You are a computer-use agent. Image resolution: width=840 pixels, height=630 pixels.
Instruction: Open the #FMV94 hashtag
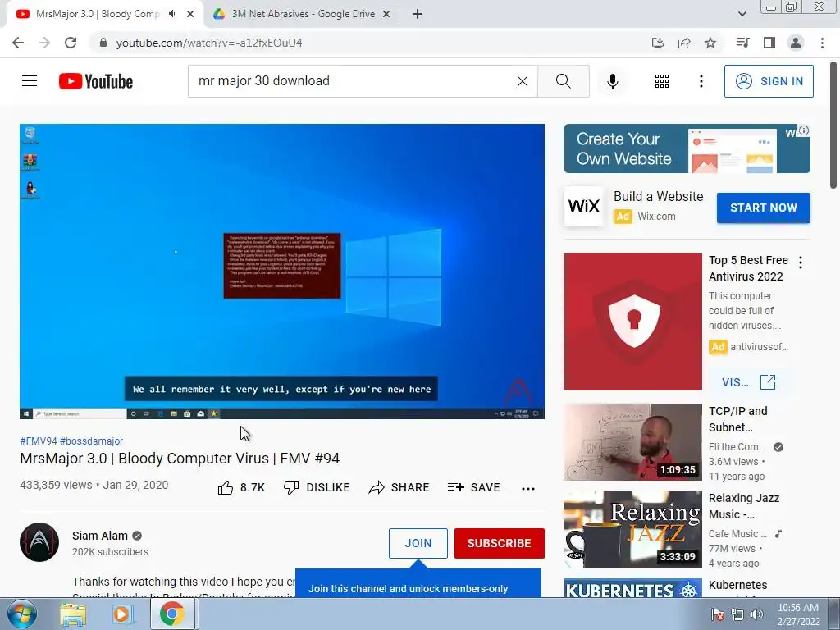pyautogui.click(x=39, y=441)
